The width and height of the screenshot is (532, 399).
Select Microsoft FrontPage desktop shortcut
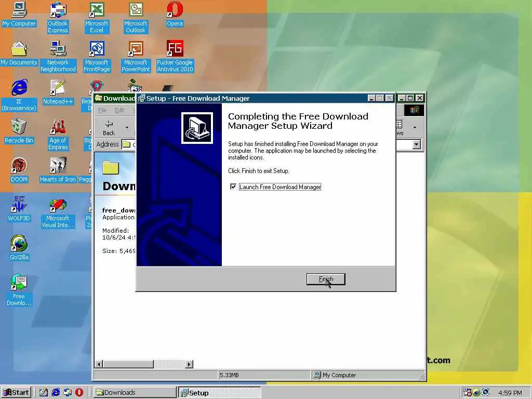coord(97,57)
